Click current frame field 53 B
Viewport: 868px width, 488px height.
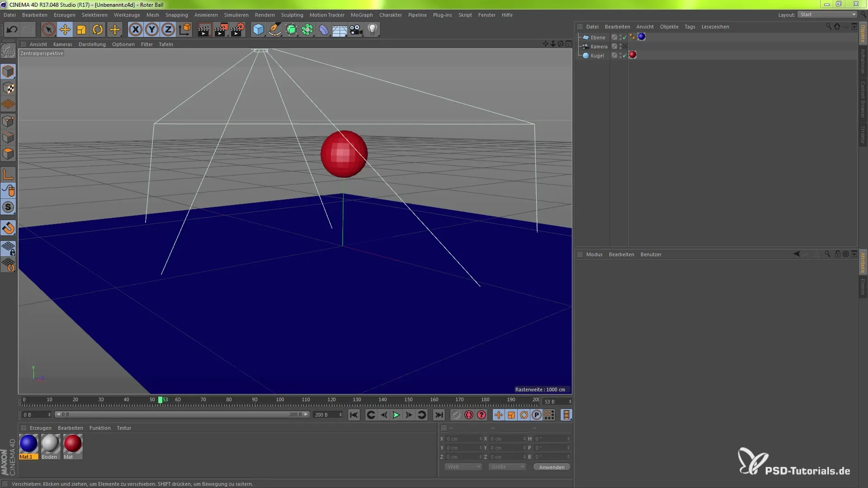[557, 402]
